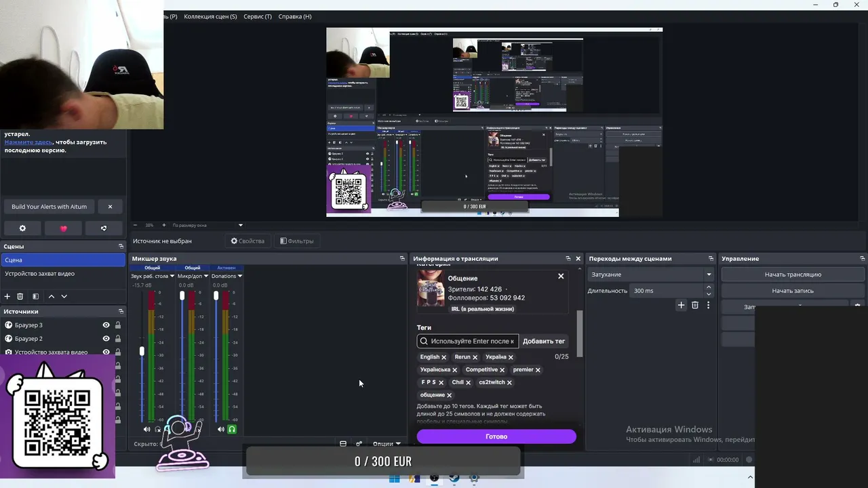Image resolution: width=868 pixels, height=488 pixels.
Task: Add a new scene with the plus icon
Action: [x=7, y=296]
